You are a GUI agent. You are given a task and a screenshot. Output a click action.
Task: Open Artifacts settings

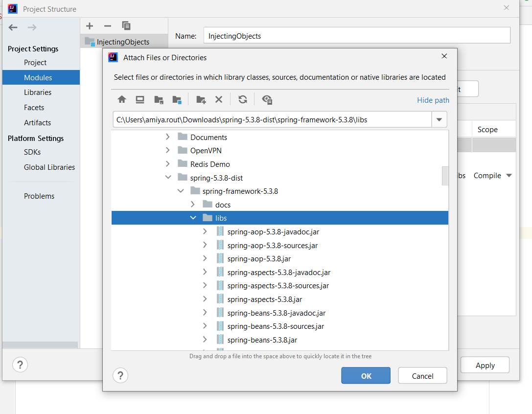coord(37,123)
